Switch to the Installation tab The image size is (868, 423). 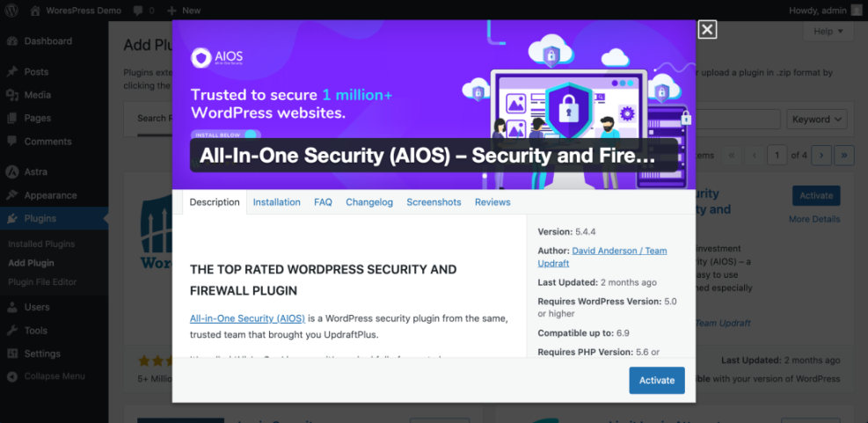tap(277, 202)
